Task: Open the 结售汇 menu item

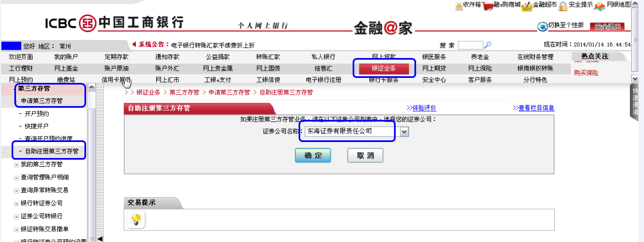Action: 323,68
